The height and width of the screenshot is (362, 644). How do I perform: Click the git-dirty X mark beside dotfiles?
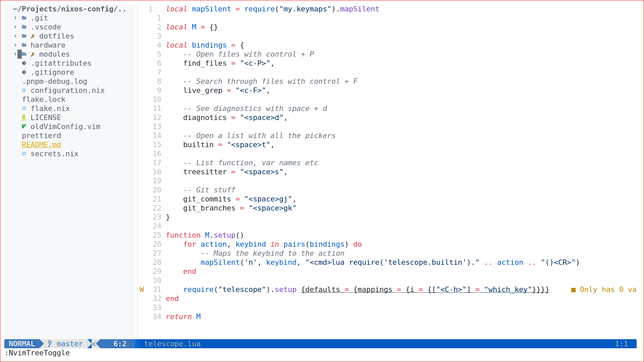tap(33, 36)
